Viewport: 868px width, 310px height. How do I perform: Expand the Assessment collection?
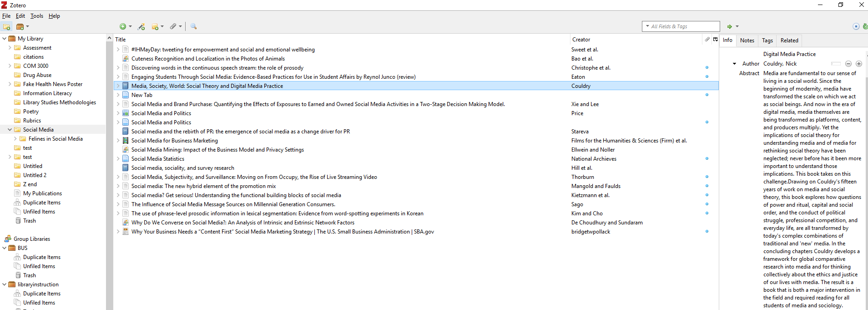[x=10, y=48]
